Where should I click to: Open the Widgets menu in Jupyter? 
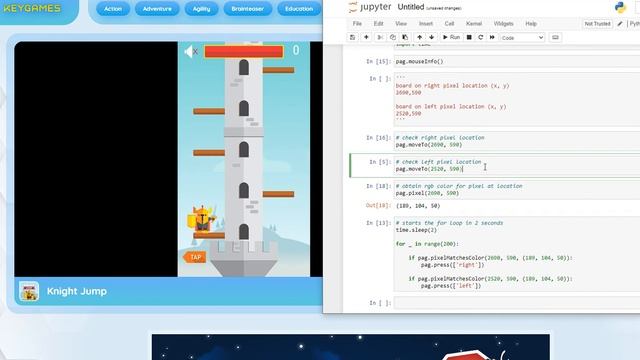click(503, 24)
